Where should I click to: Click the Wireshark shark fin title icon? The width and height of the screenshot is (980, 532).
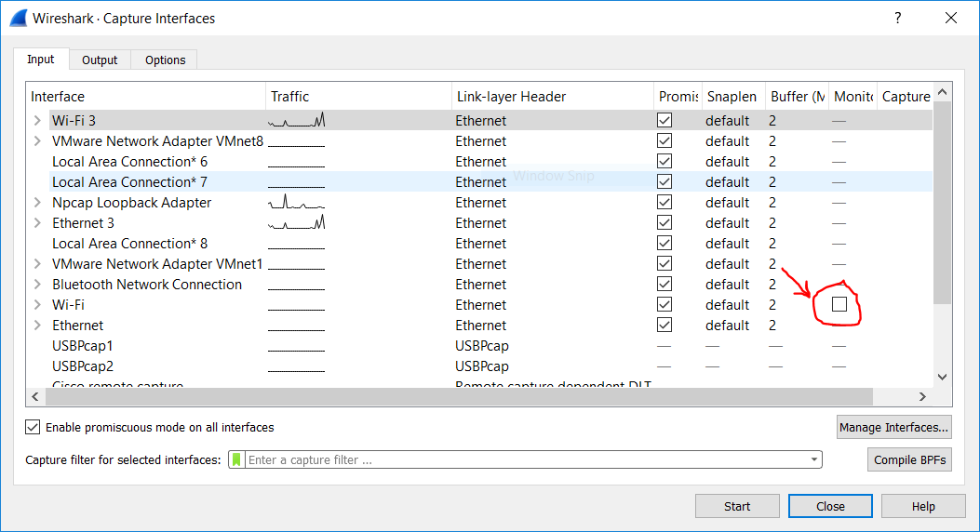18,18
